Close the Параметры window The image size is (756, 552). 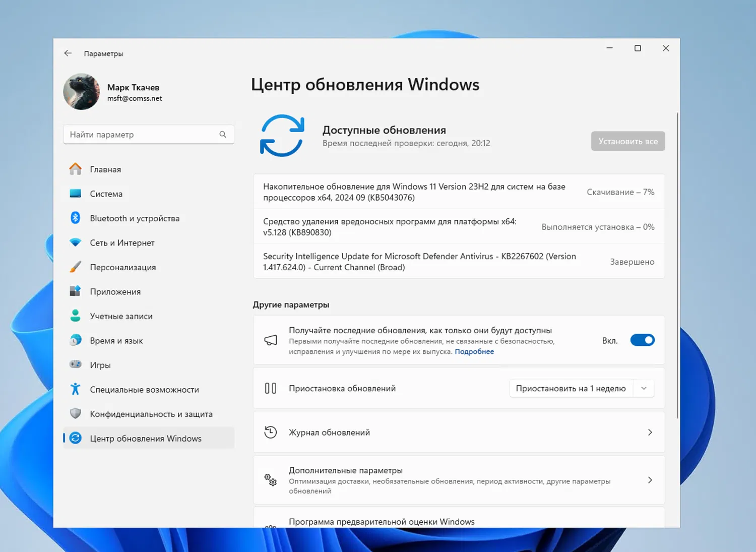click(x=666, y=48)
